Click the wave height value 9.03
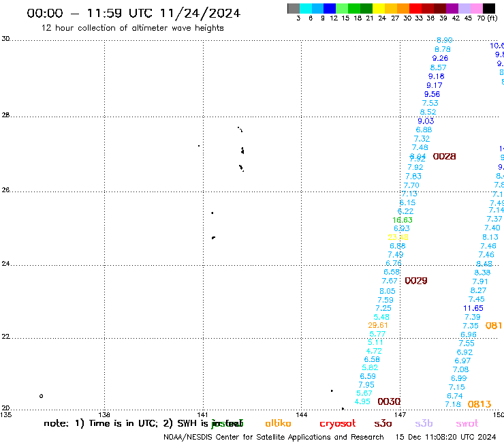This screenshot has height=443, width=504. [x=426, y=121]
